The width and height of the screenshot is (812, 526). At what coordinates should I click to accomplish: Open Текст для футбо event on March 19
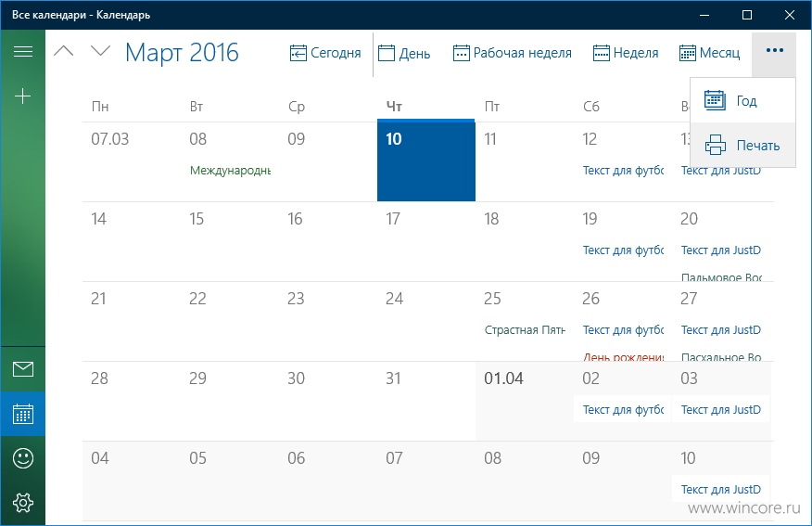[x=623, y=250]
